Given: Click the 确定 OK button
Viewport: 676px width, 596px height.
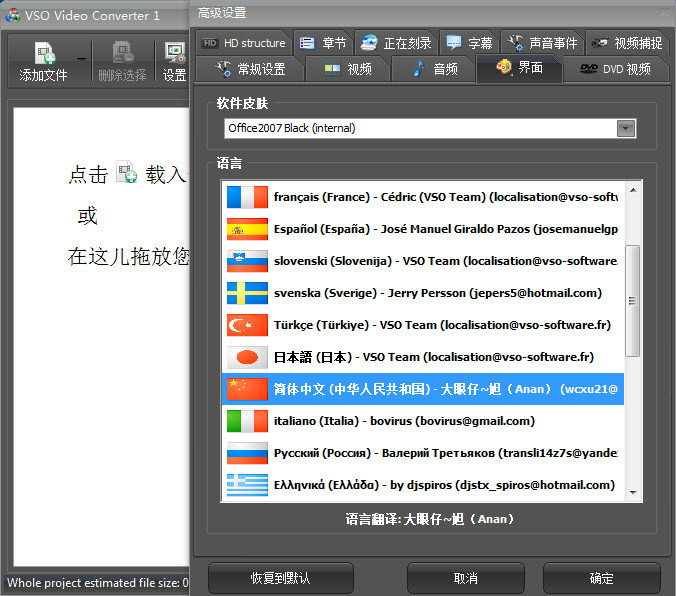Looking at the screenshot, I should click(x=601, y=578).
